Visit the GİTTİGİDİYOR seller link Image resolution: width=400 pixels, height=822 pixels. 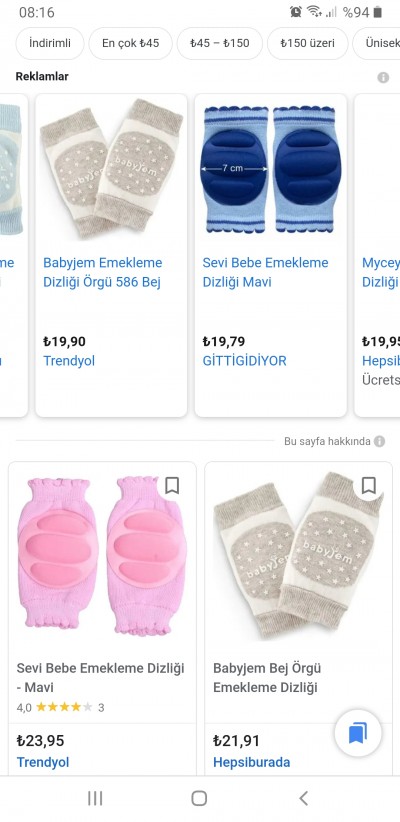244,361
